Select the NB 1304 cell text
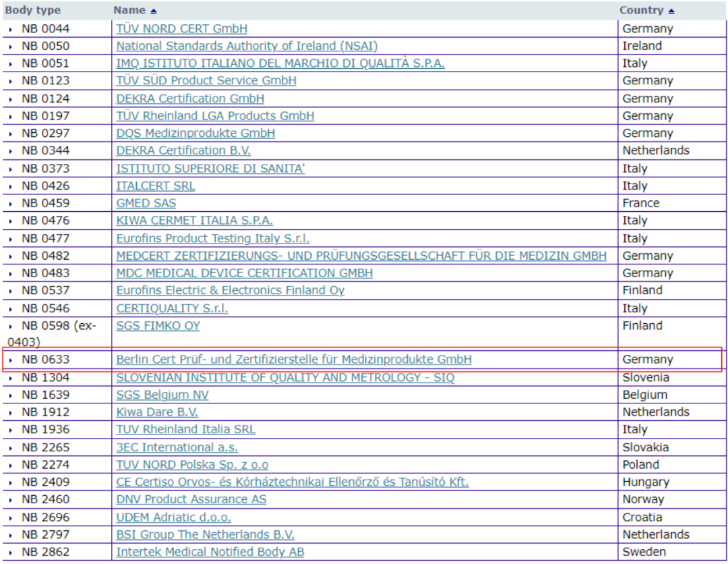This screenshot has height=564, width=728. pos(46,377)
